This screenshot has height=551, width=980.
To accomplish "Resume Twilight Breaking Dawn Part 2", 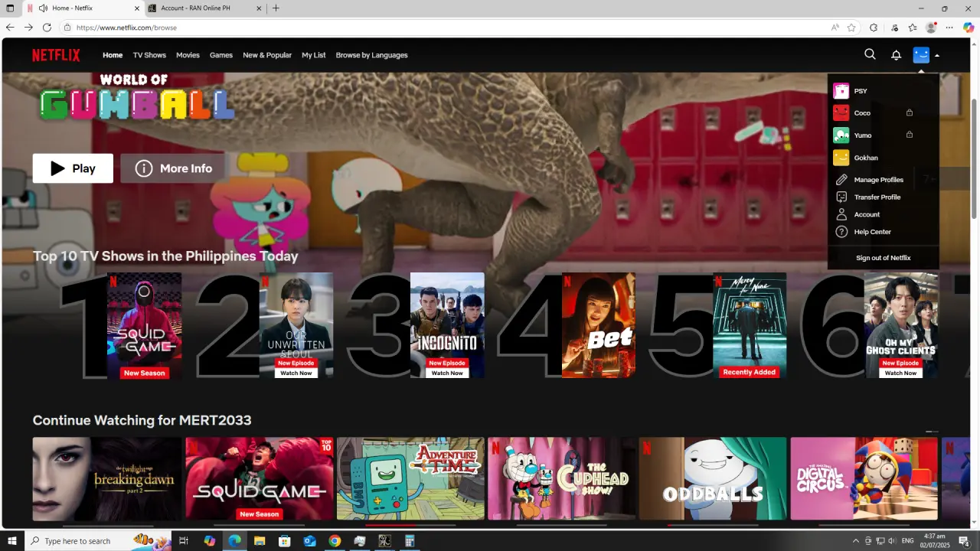I will [107, 479].
